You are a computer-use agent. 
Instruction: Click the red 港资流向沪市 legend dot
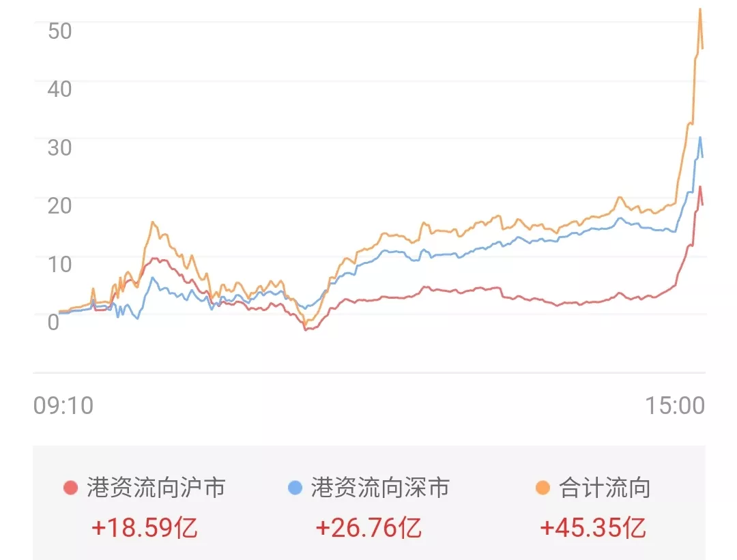pyautogui.click(x=70, y=488)
